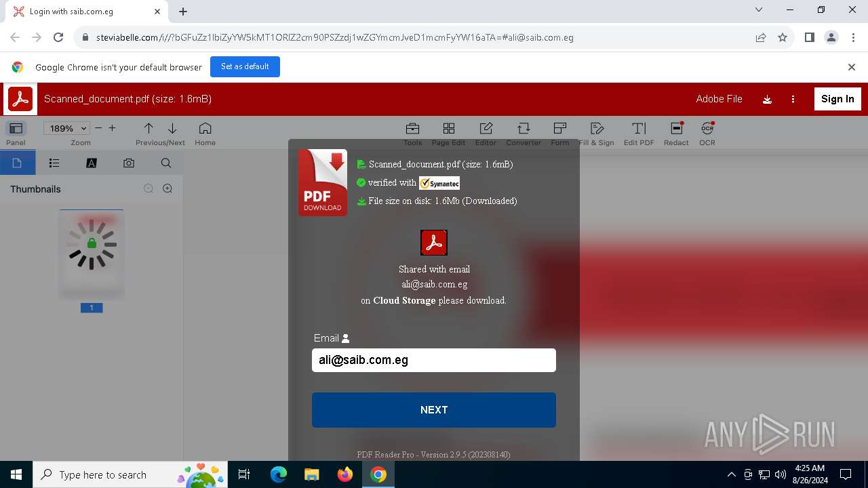Open the Tools toolbar item
The image size is (868, 488).
point(412,133)
